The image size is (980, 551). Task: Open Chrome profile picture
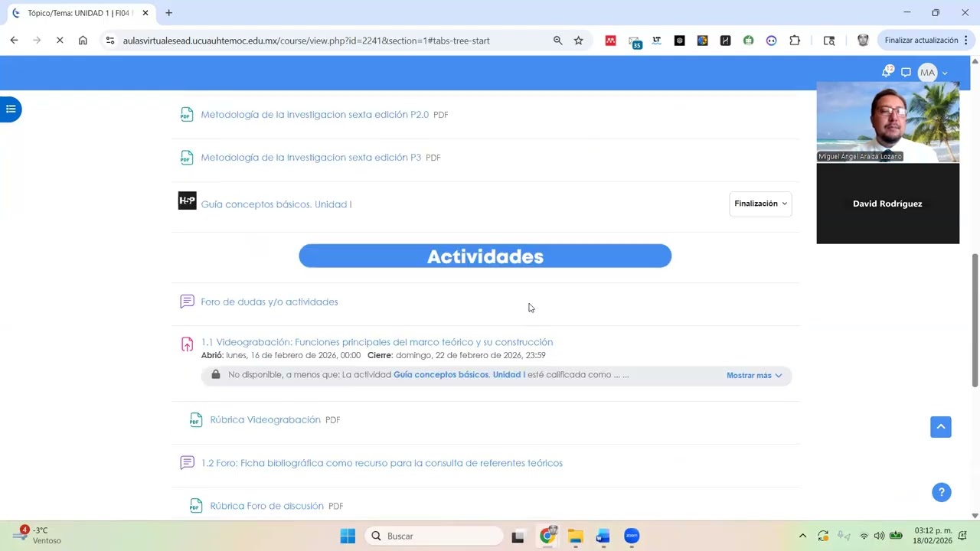tap(863, 41)
